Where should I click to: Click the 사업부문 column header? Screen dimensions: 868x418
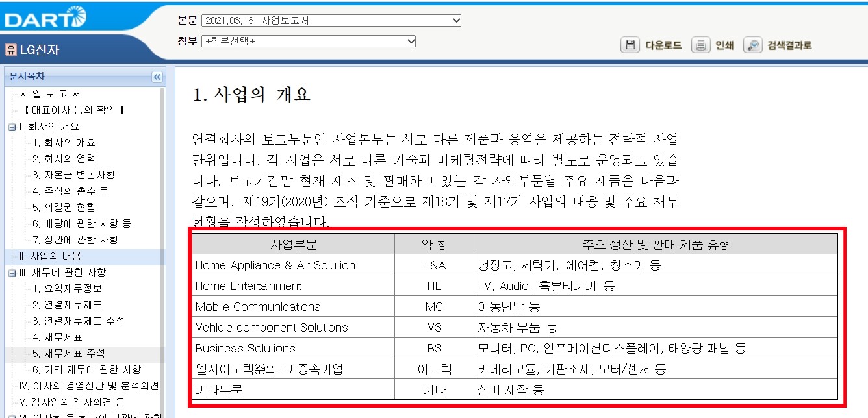click(294, 244)
